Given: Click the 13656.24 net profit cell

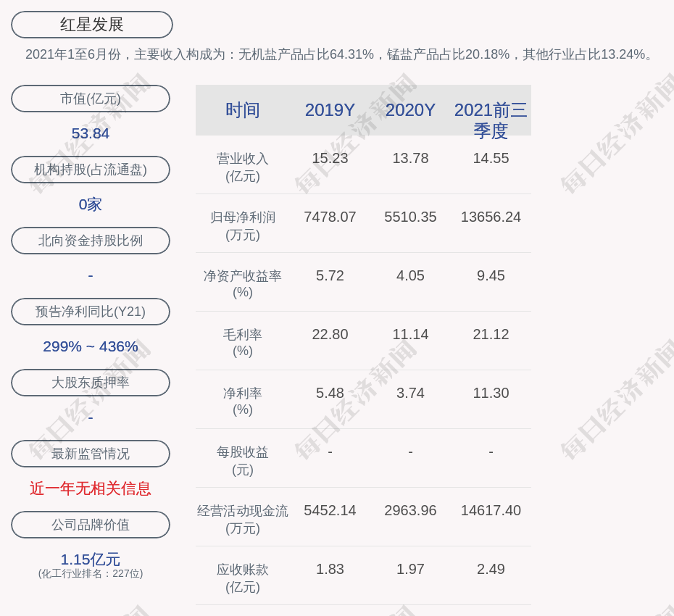Looking at the screenshot, I should coord(491,217).
